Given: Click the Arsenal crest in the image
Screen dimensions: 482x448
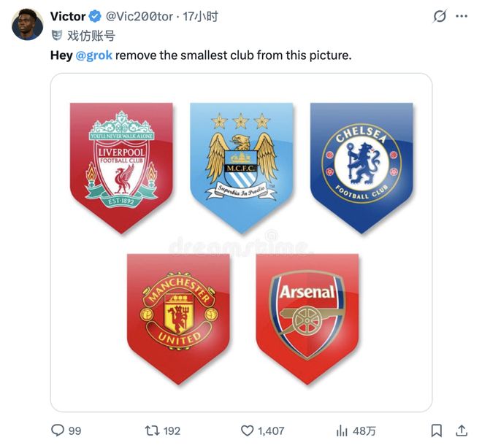Looking at the screenshot, I should [x=307, y=315].
